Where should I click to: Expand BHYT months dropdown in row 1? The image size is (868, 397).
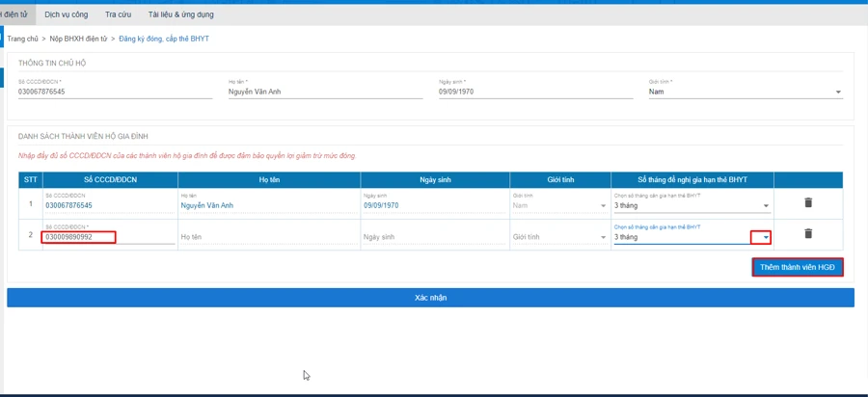point(766,206)
